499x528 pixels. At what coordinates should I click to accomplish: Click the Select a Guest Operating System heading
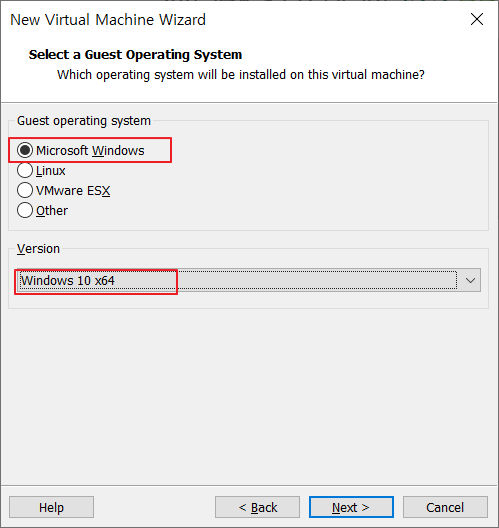pos(135,55)
